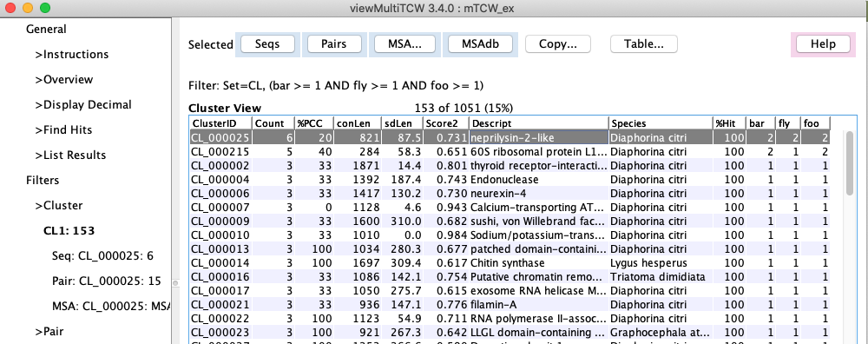The width and height of the screenshot is (868, 344).
Task: Go to >Find Hits
Action: (x=63, y=130)
